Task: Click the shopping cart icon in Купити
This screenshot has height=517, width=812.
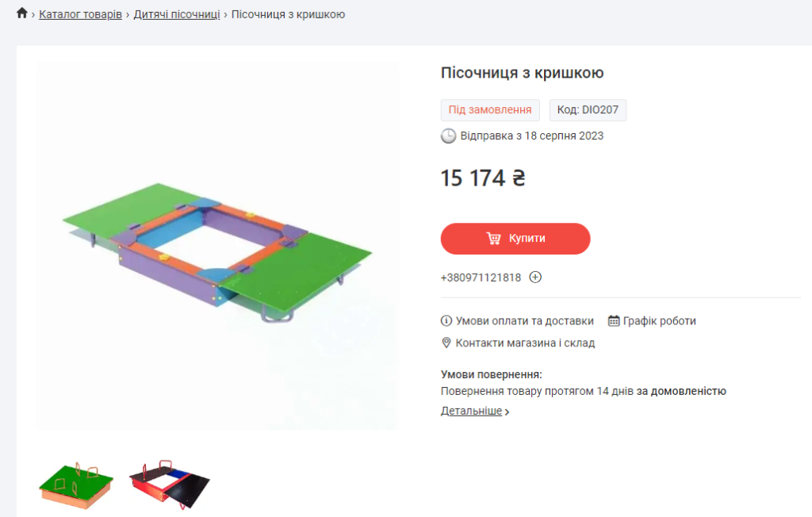Action: pos(493,239)
